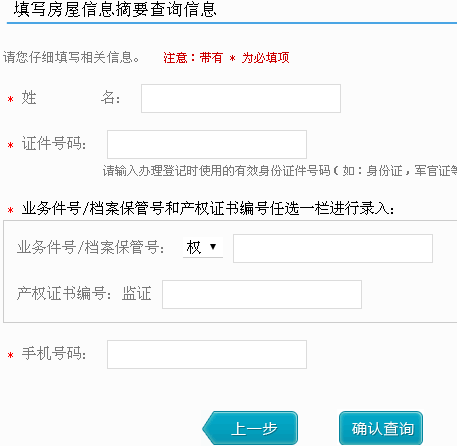Click the red asterisk beside 手机号码

pos(11,355)
